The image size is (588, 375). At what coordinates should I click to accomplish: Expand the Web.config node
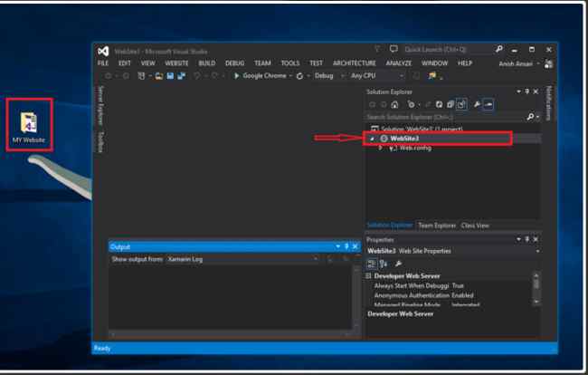(380, 148)
